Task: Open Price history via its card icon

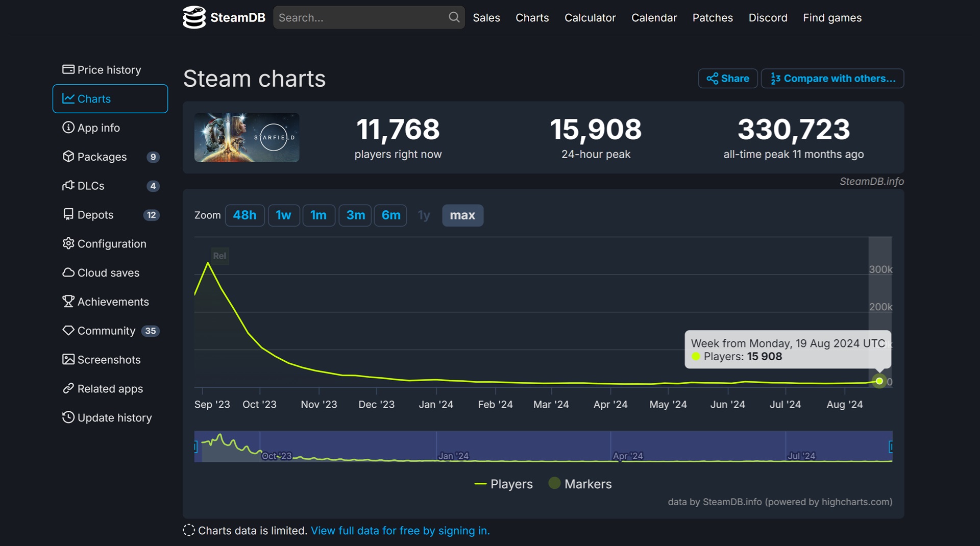Action: click(x=69, y=69)
